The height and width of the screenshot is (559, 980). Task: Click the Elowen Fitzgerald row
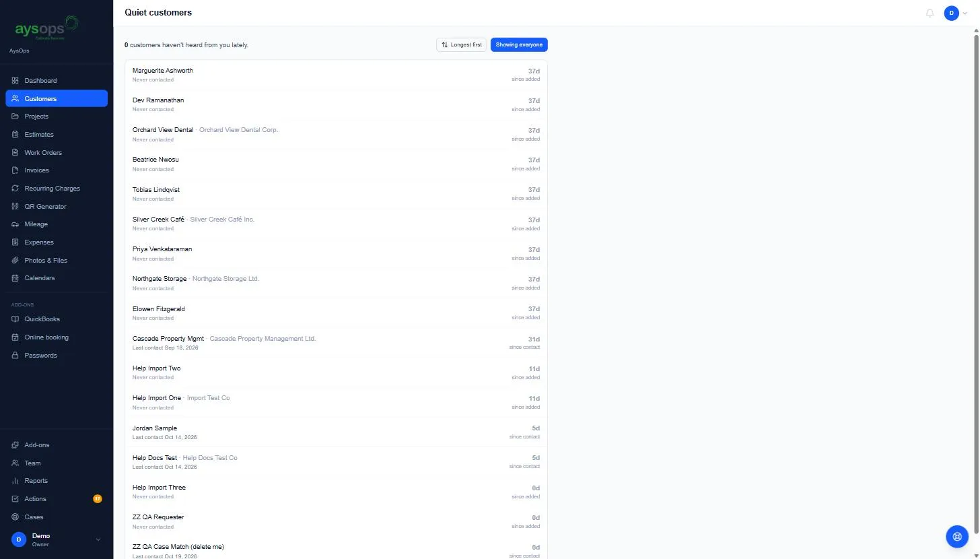336,313
